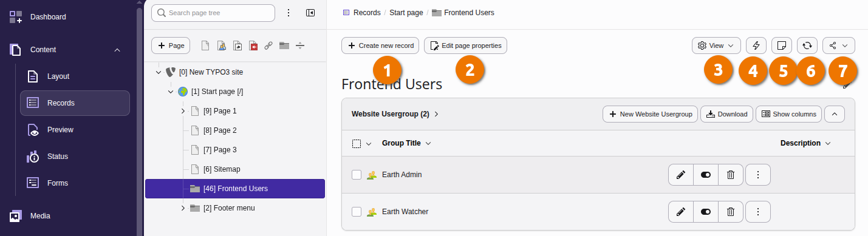Select the mount point page icon
868x236 pixels.
253,46
